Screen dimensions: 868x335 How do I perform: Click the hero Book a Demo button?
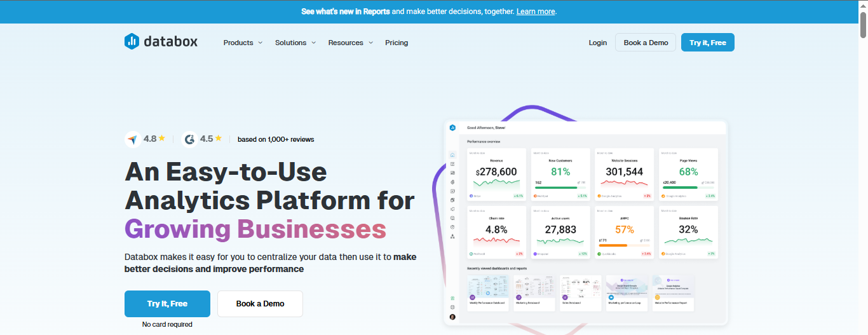point(260,304)
